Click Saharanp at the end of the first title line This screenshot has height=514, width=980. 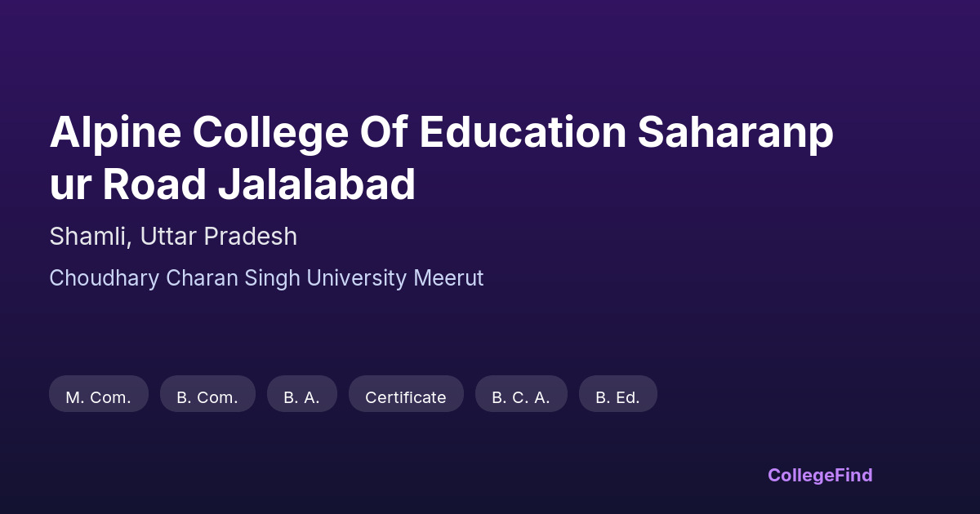tap(735, 132)
